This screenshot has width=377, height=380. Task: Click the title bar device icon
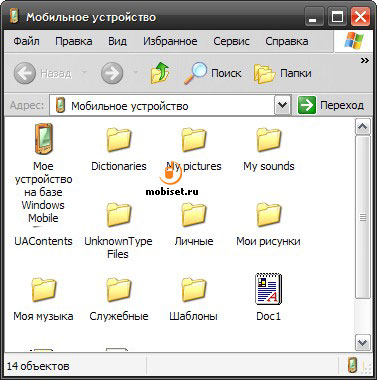14,17
